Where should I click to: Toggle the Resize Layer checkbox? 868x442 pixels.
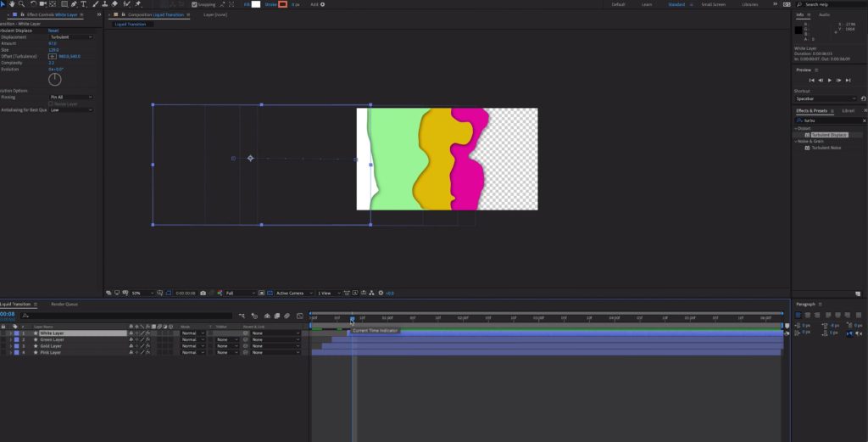[x=50, y=104]
